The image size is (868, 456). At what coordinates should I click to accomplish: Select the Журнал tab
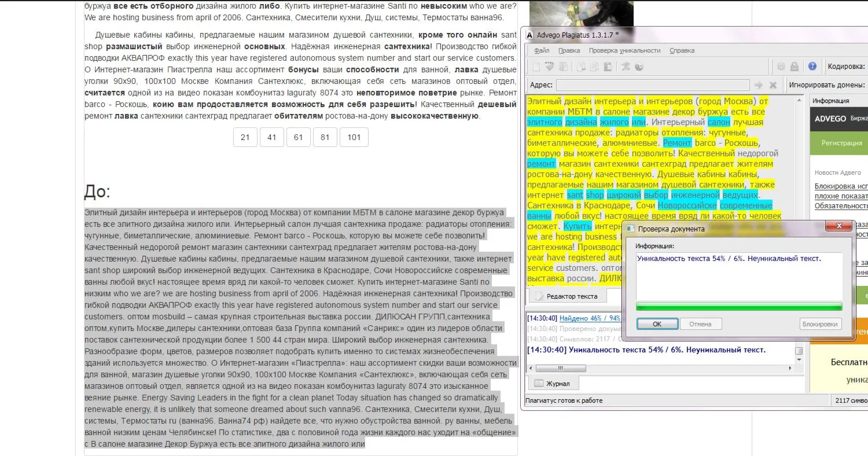coord(553,383)
